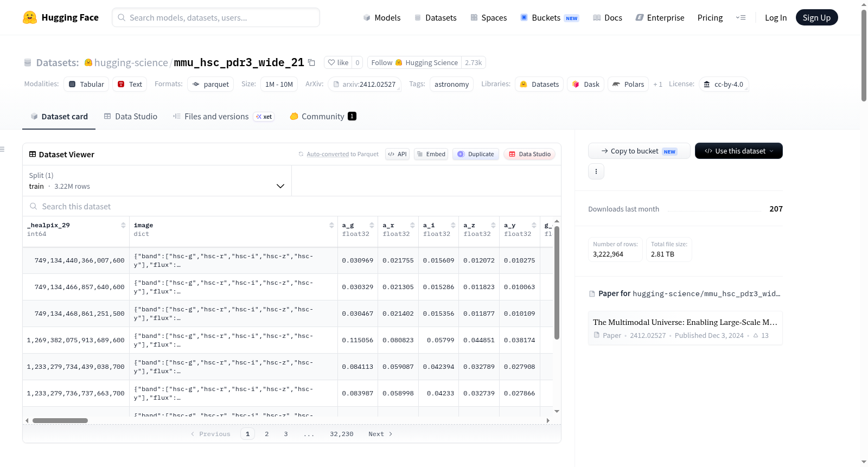Click sort icon on a_g column

[x=372, y=225]
